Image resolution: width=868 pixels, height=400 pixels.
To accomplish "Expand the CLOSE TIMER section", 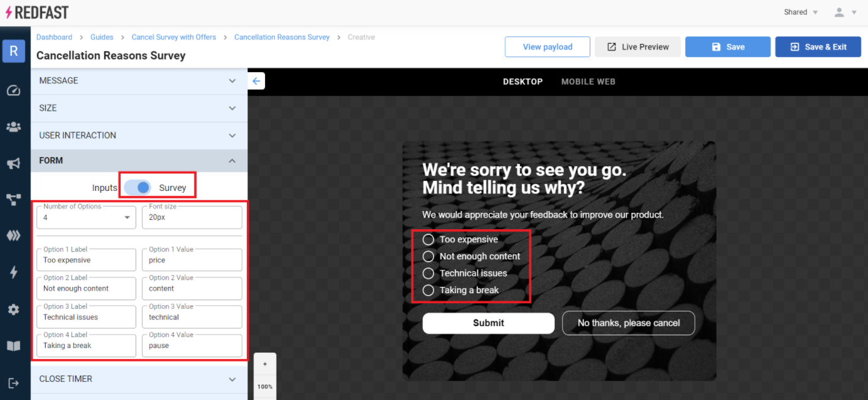I will click(x=139, y=379).
